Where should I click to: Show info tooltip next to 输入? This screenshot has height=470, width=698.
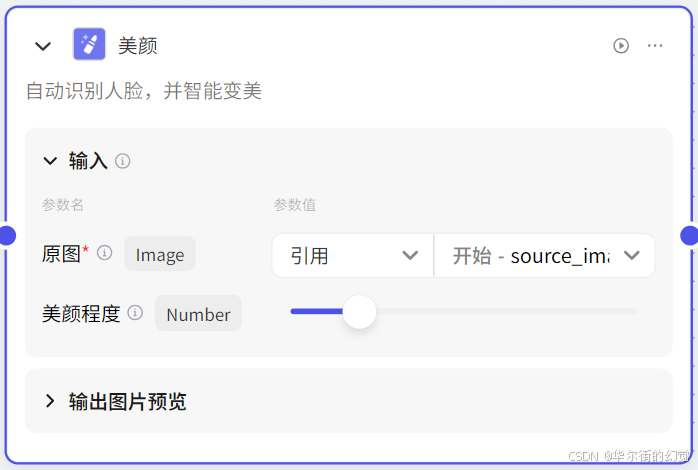point(122,161)
